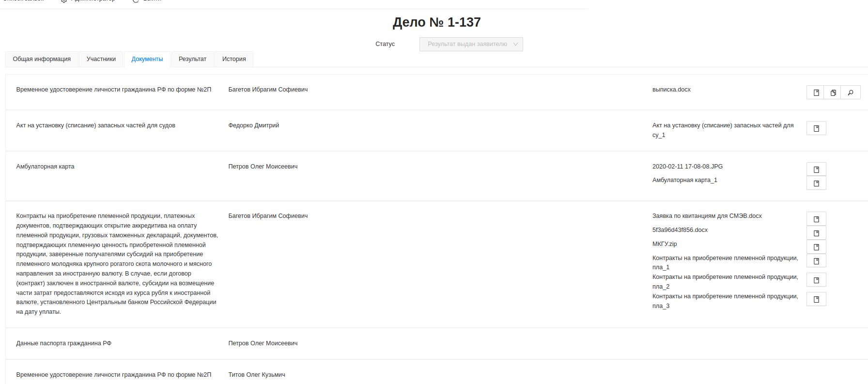The image size is (868, 384).
Task: Go to the Результат tab
Action: click(x=192, y=59)
